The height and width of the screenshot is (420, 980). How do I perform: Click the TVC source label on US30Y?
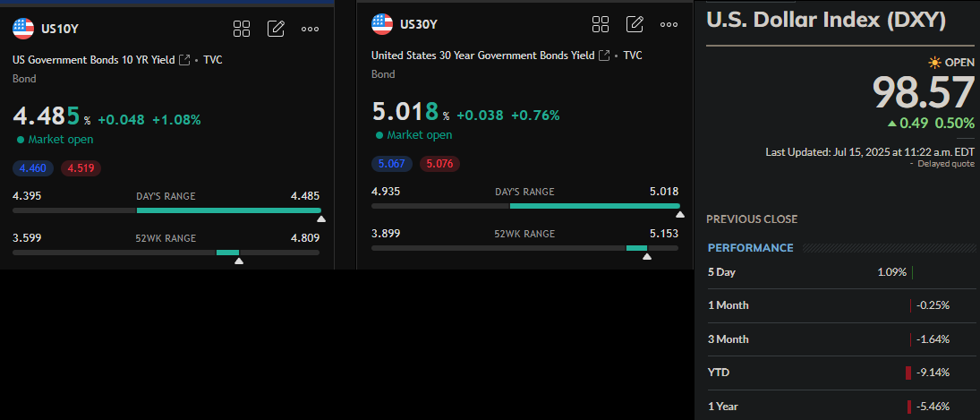pos(633,56)
